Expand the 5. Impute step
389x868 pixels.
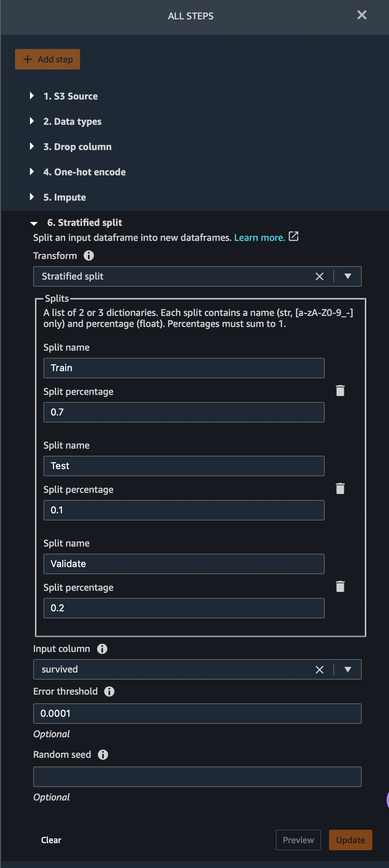tap(58, 197)
